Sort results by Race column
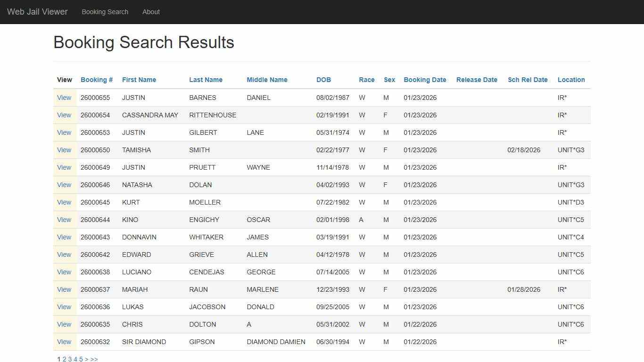 (x=366, y=80)
